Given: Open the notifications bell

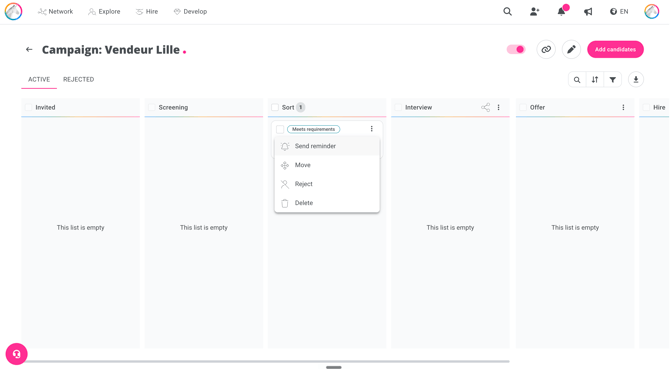Looking at the screenshot, I should tap(561, 12).
